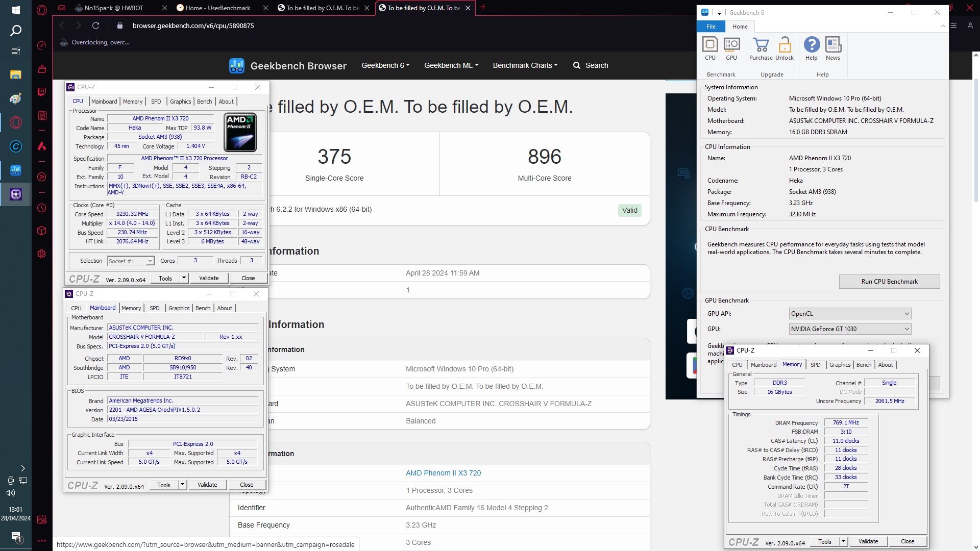Open the Twitch panel in Opera GX sidebar
Screen dimensions: 980x551
(42, 92)
